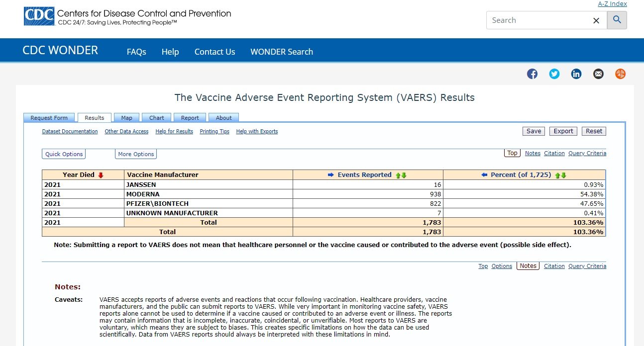
Task: Open the Request Form tab
Action: pos(49,118)
